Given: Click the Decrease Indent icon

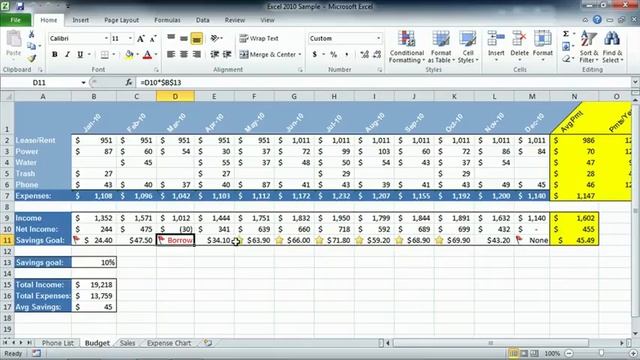Looking at the screenshot, I should point(214,54).
